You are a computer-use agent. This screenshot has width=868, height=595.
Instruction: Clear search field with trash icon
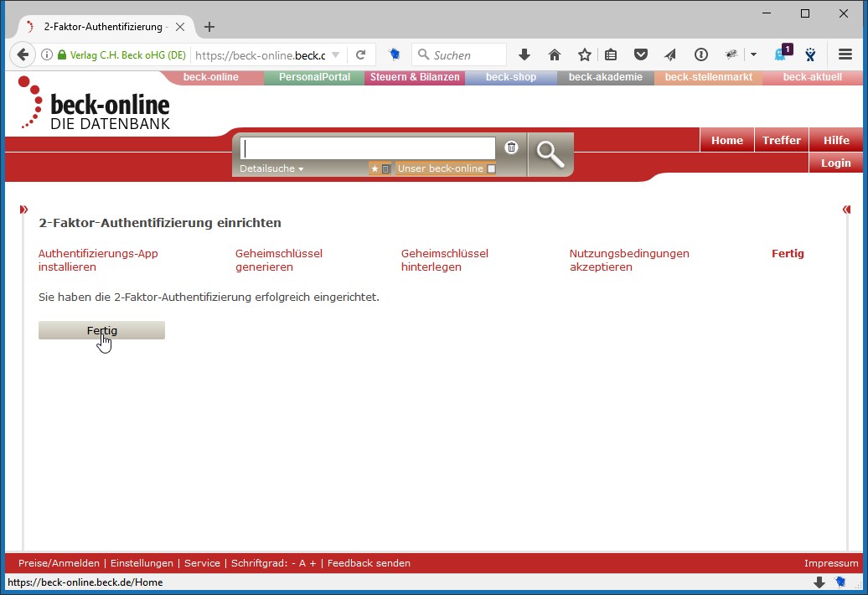[511, 147]
